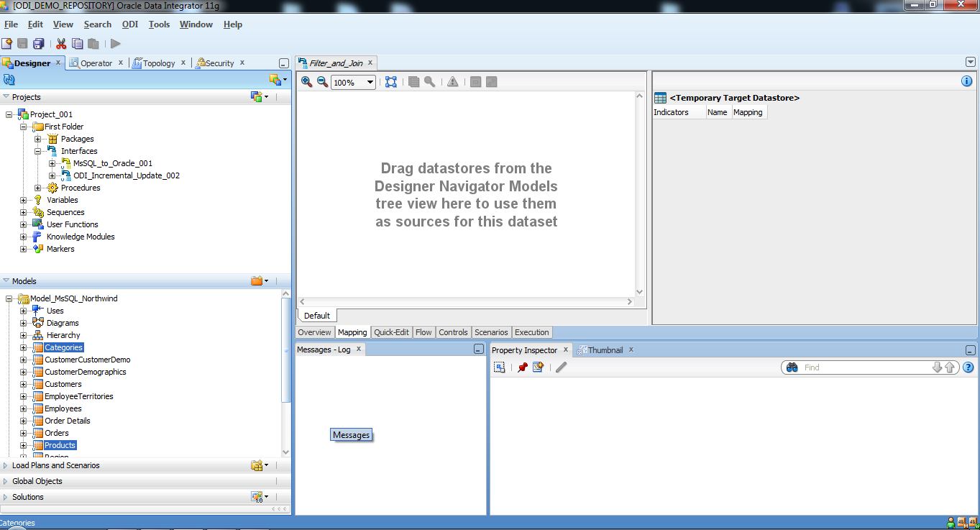980x530 pixels.
Task: Click the Messages button in the log panel
Action: pyautogui.click(x=351, y=434)
